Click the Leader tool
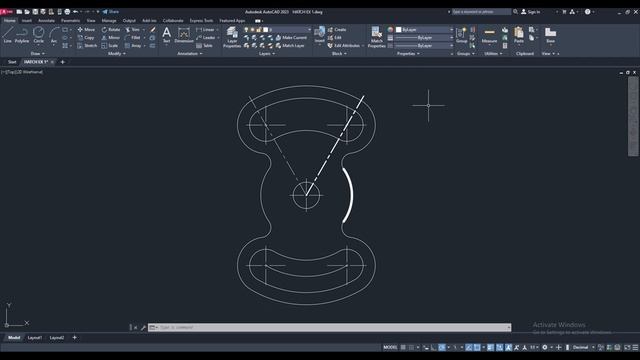Screen dimensions: 640x360 point(206,38)
